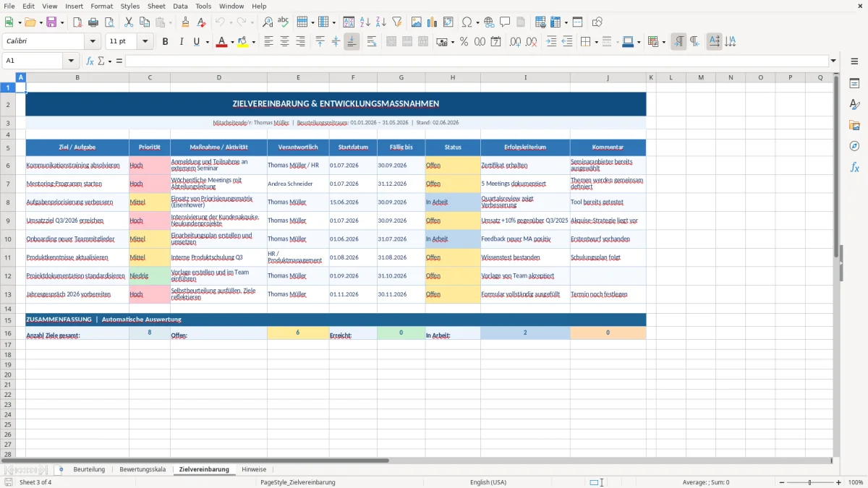Screen dimensions: 868x488
Task: Open Save button dropdown arrow
Action: point(62,22)
